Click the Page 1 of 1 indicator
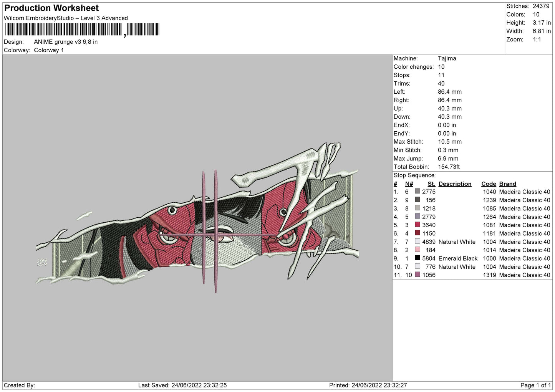The width and height of the screenshot is (555, 392). 535,385
